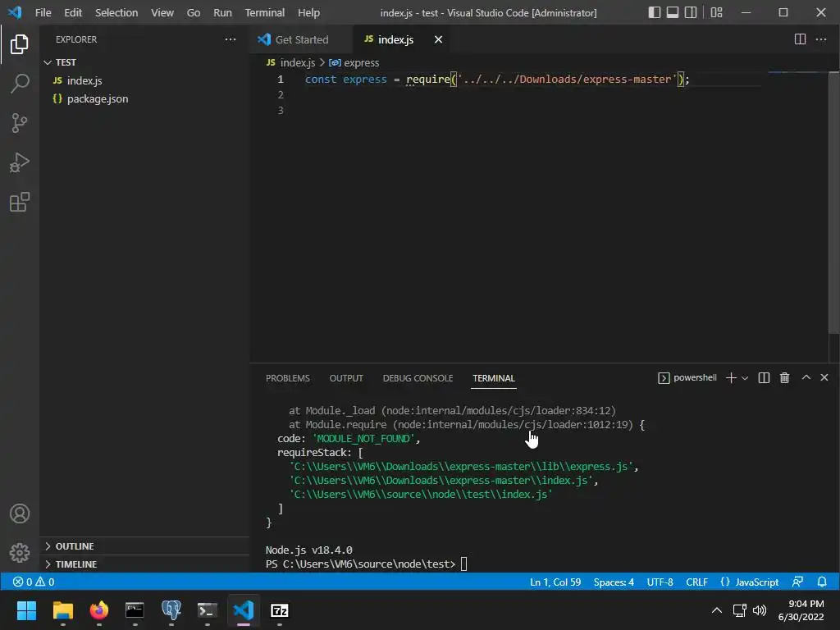The image size is (840, 630).
Task: Open File Explorer from the taskbar
Action: tap(62, 610)
